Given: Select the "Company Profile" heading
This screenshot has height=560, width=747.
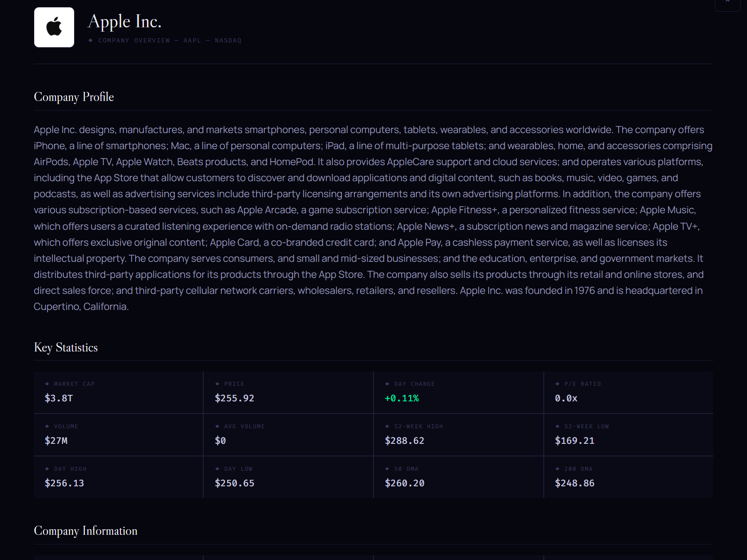Looking at the screenshot, I should click(74, 97).
